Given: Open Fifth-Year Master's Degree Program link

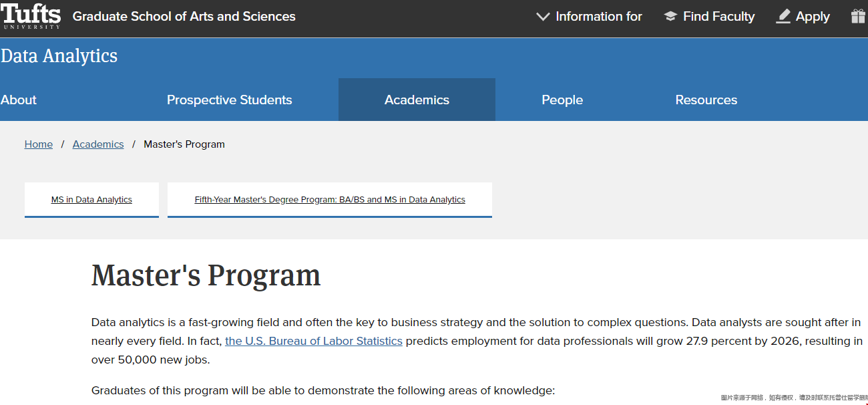Looking at the screenshot, I should point(330,200).
